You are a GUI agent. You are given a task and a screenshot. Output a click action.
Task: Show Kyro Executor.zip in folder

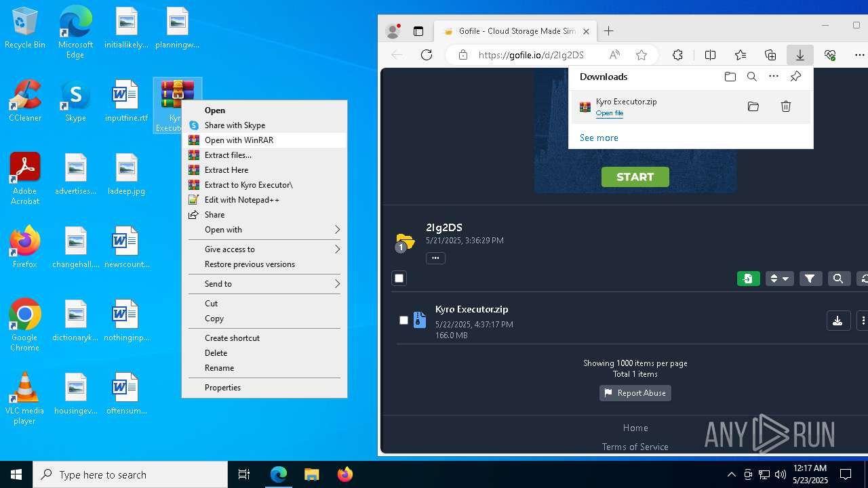pyautogui.click(x=753, y=106)
